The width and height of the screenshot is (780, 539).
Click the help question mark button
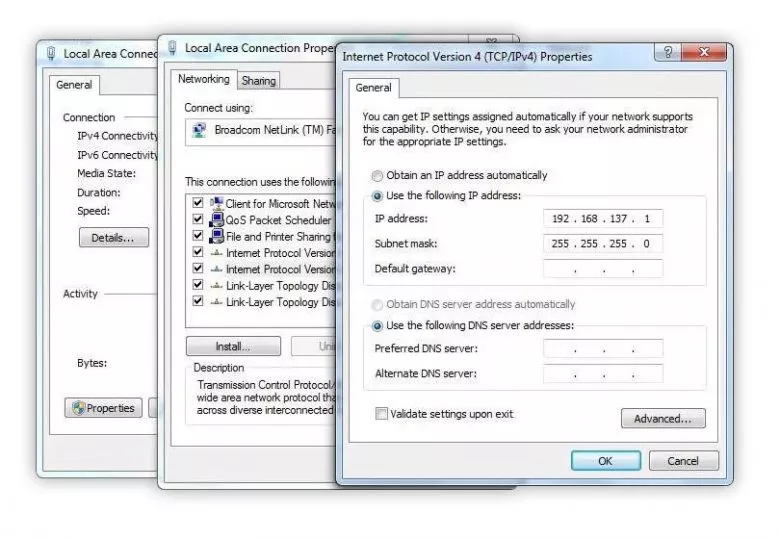(x=667, y=54)
